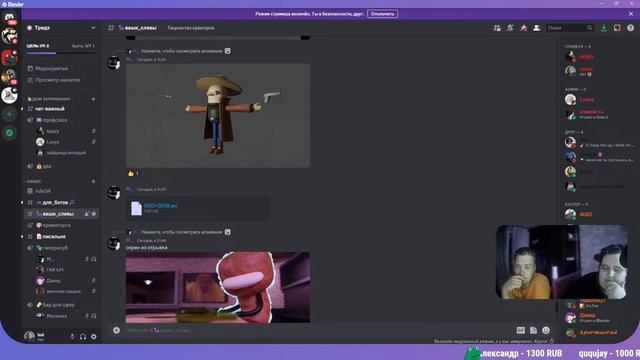Click the attach file plus button
The width and height of the screenshot is (640, 360).
point(116,330)
